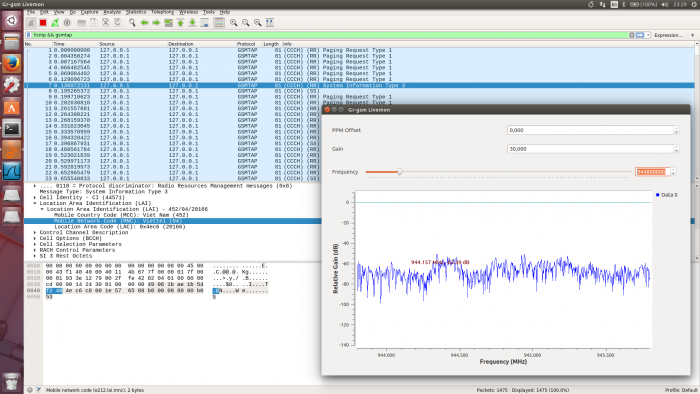Image resolution: width=700 pixels, height=394 pixels.
Task: Expand the RACH Control Parameters node
Action: point(35,250)
